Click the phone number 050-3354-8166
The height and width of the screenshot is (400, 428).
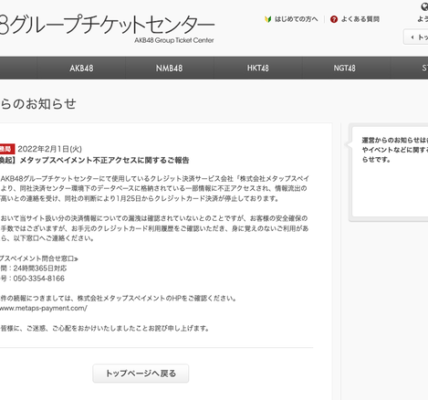pos(39,278)
